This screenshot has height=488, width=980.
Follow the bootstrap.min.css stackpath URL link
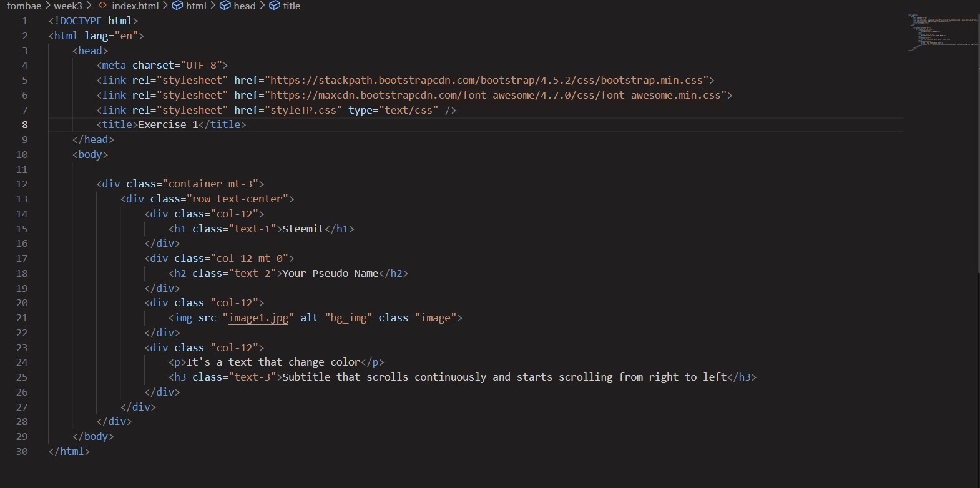coord(486,80)
